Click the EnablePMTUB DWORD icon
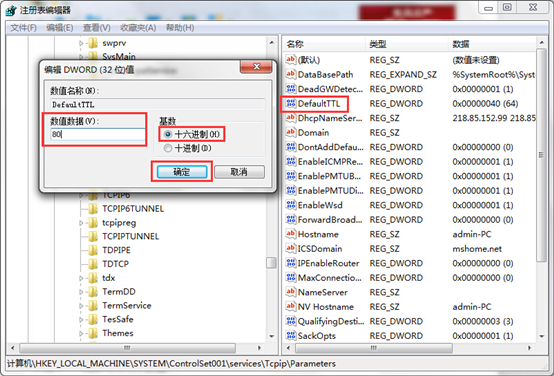This screenshot has width=554, height=376. [290, 176]
